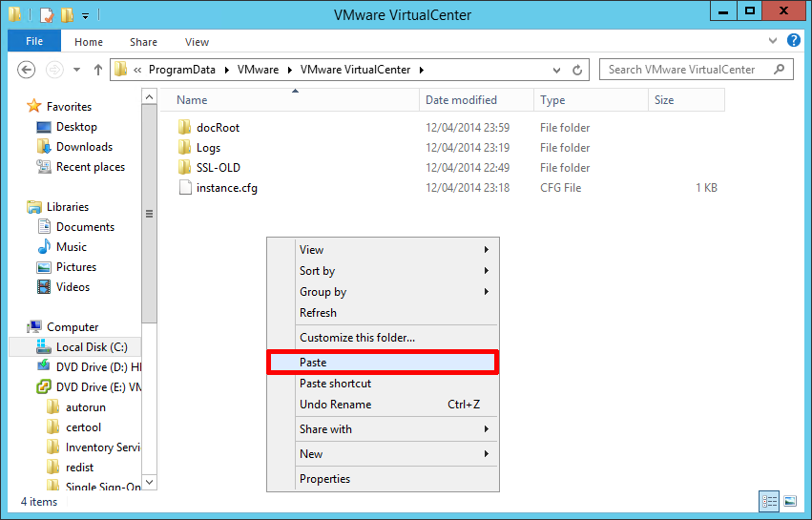The height and width of the screenshot is (520, 812).
Task: Open the Music library
Action: coord(71,246)
